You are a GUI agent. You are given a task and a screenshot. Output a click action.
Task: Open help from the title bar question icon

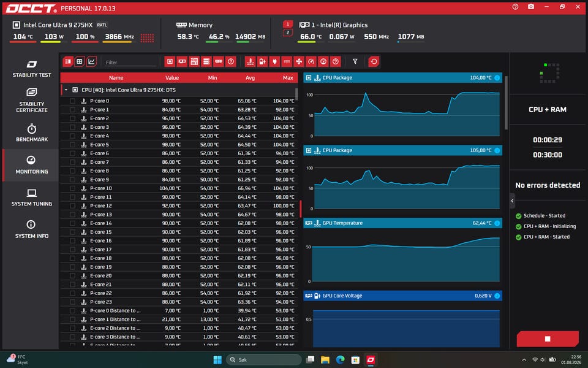(x=515, y=7)
